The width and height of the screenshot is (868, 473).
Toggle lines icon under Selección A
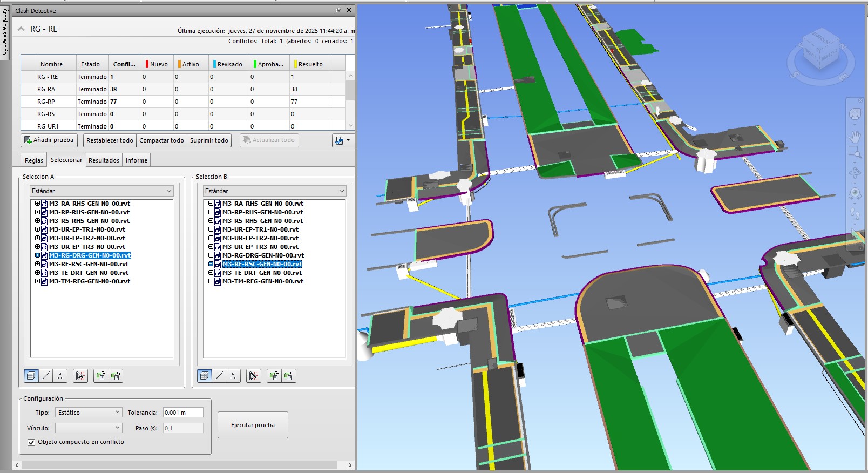(x=46, y=376)
